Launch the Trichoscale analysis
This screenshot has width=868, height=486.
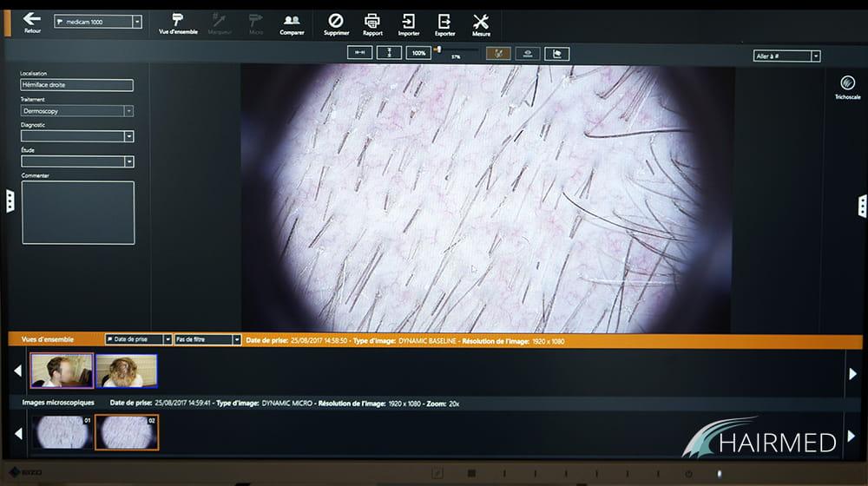[x=847, y=85]
